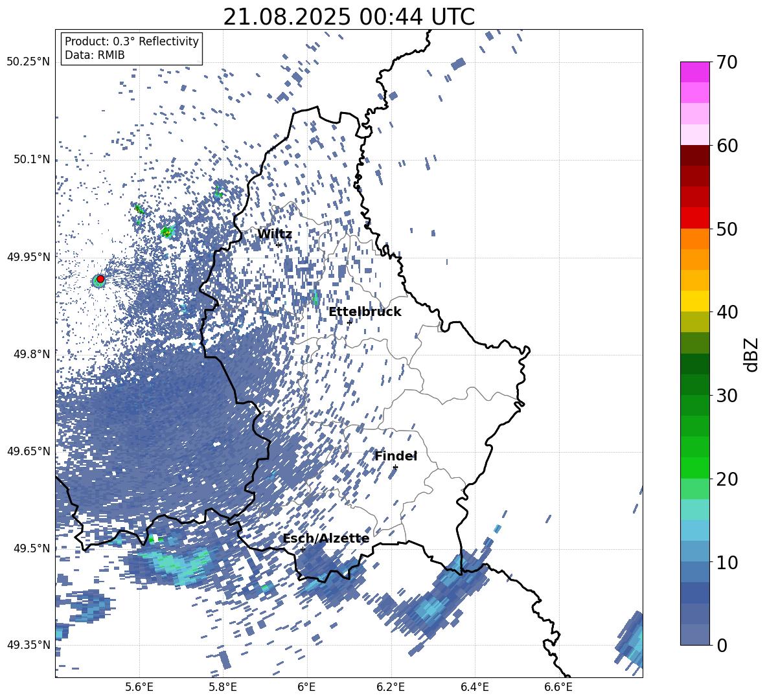Click the 60 value on the colorbar
Image resolution: width=767 pixels, height=700 pixels.
[727, 146]
